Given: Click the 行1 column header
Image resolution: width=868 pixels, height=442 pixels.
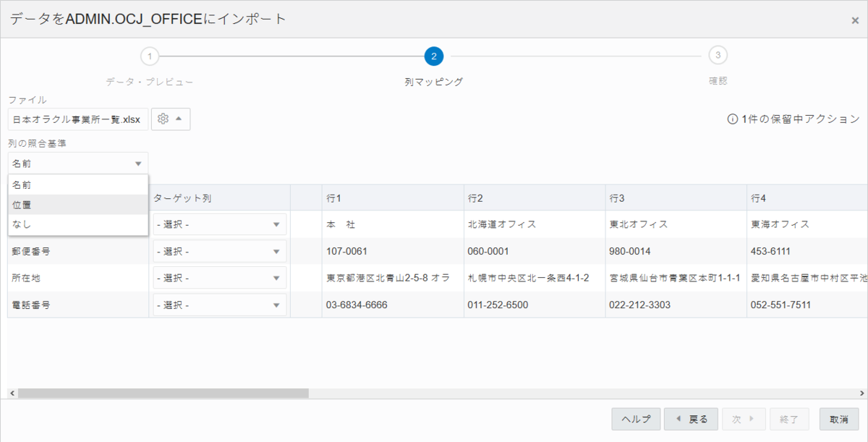Looking at the screenshot, I should [x=393, y=197].
